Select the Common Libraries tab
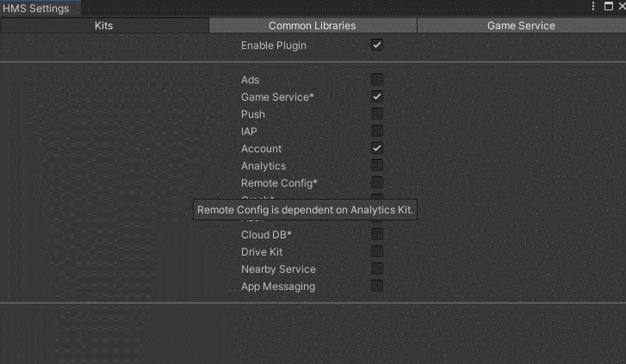The width and height of the screenshot is (626, 364). tap(312, 25)
